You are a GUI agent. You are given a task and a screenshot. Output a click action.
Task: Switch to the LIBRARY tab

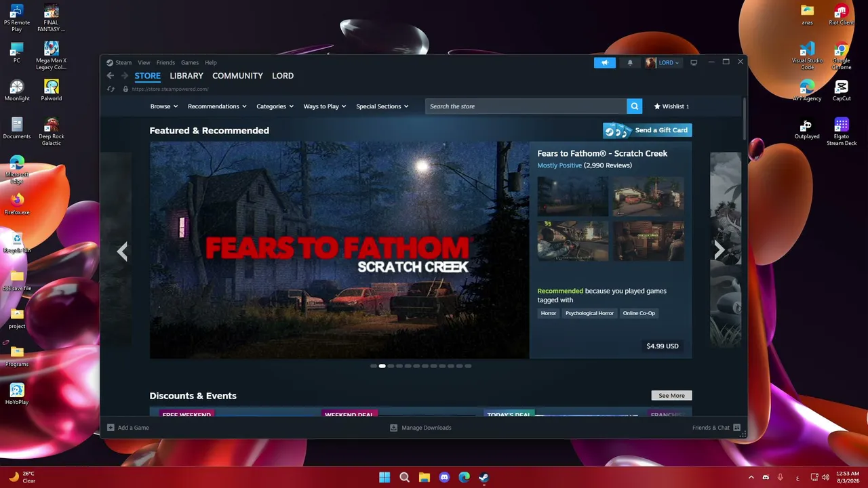pos(186,76)
